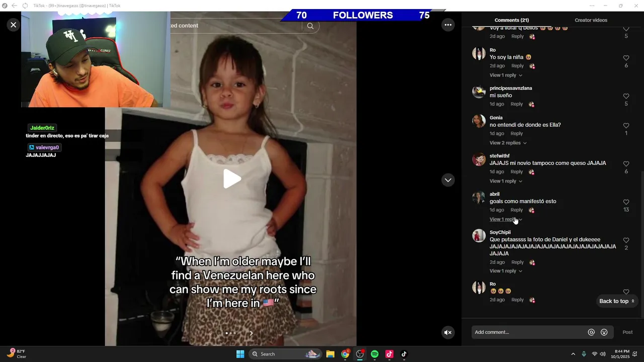Reply to Ro's "Yo soy la niña" comment
The width and height of the screenshot is (644, 362).
(x=517, y=66)
